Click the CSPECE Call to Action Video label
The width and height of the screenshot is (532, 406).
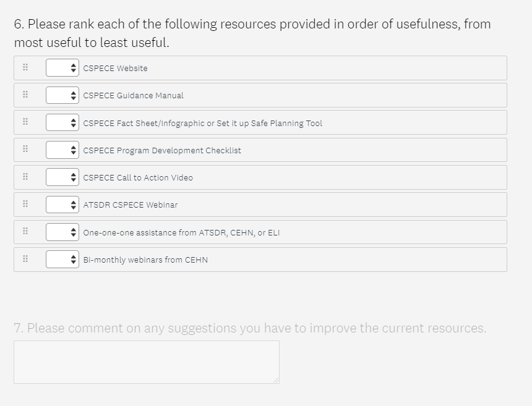click(138, 178)
